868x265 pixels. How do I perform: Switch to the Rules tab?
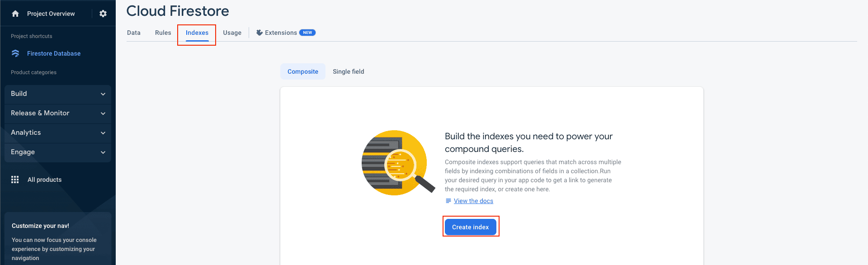pos(163,32)
